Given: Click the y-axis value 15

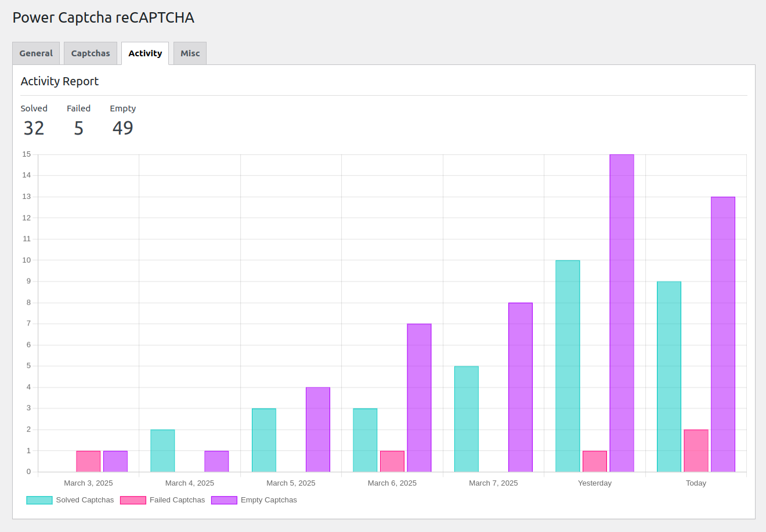Looking at the screenshot, I should [27, 154].
